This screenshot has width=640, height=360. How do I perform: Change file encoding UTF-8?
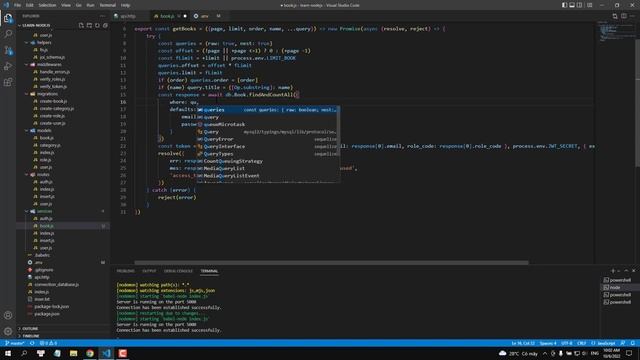(567, 343)
